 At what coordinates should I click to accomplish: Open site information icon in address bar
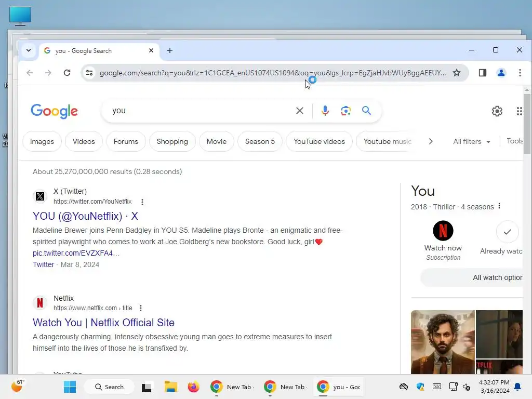coord(89,73)
